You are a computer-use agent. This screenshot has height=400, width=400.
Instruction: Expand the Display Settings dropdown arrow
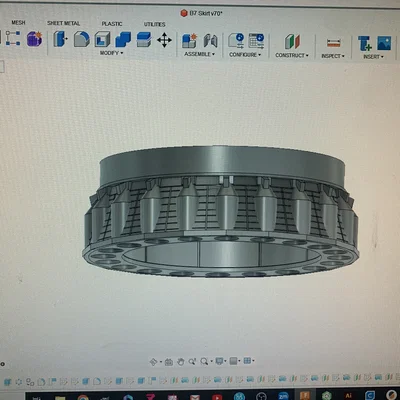point(226,361)
